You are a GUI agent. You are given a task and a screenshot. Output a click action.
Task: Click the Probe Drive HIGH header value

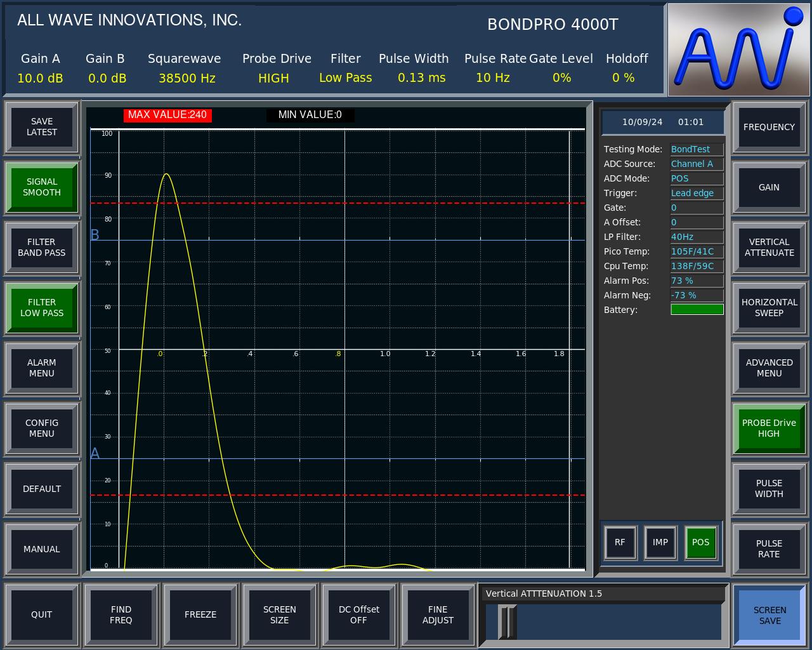(x=273, y=78)
